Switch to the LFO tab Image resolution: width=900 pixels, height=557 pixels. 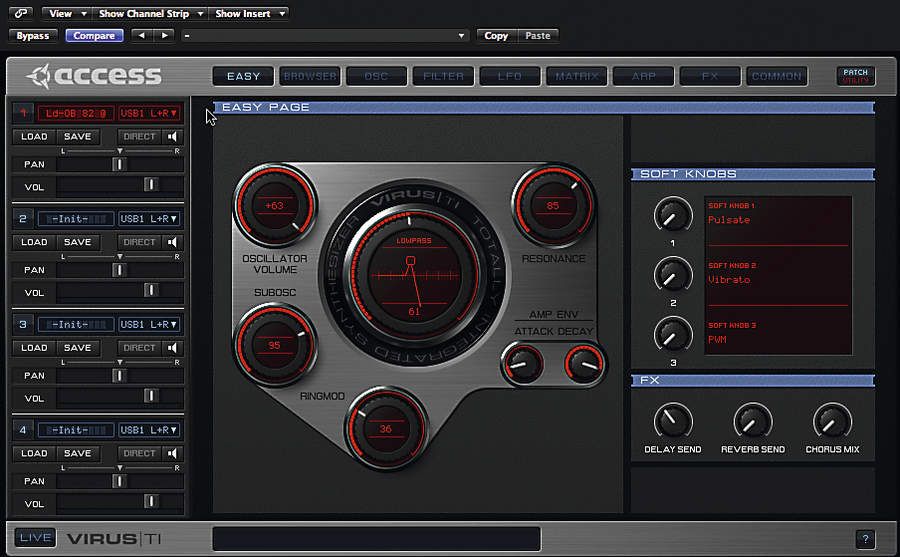point(510,76)
